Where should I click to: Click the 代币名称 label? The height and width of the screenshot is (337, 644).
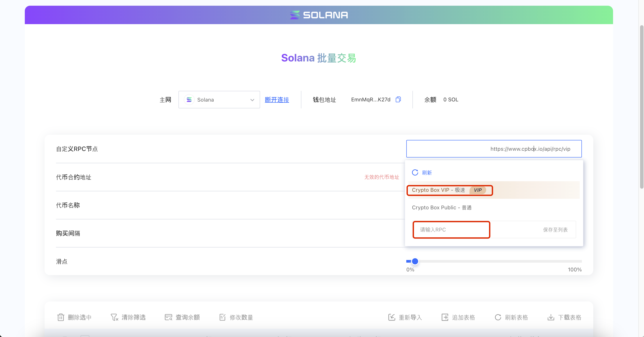[68, 205]
